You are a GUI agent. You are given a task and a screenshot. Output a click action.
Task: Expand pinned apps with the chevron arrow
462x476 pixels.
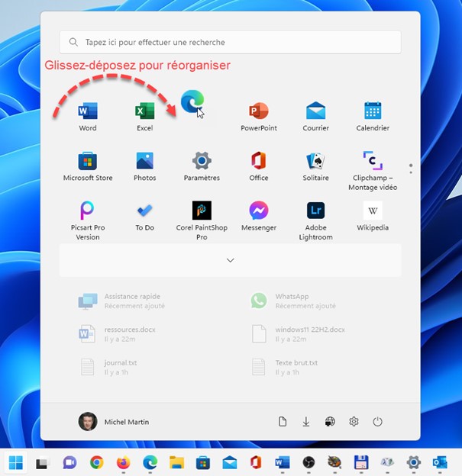[x=231, y=260]
